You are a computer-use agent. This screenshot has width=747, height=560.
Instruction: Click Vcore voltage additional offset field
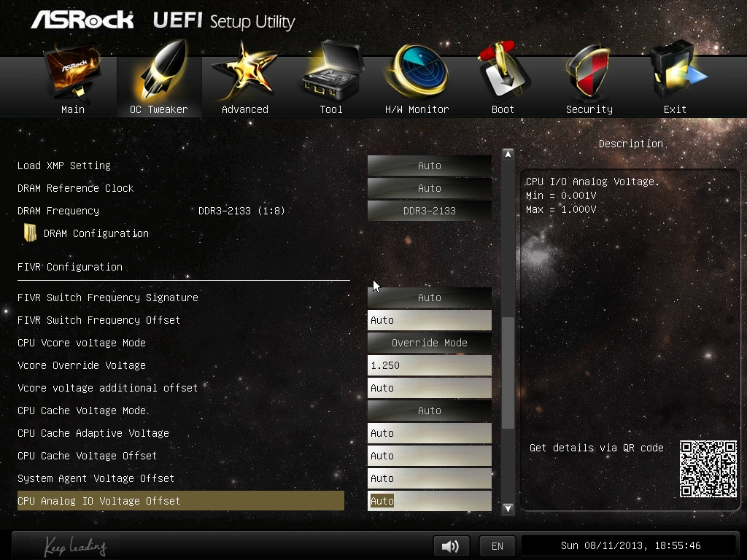point(429,388)
